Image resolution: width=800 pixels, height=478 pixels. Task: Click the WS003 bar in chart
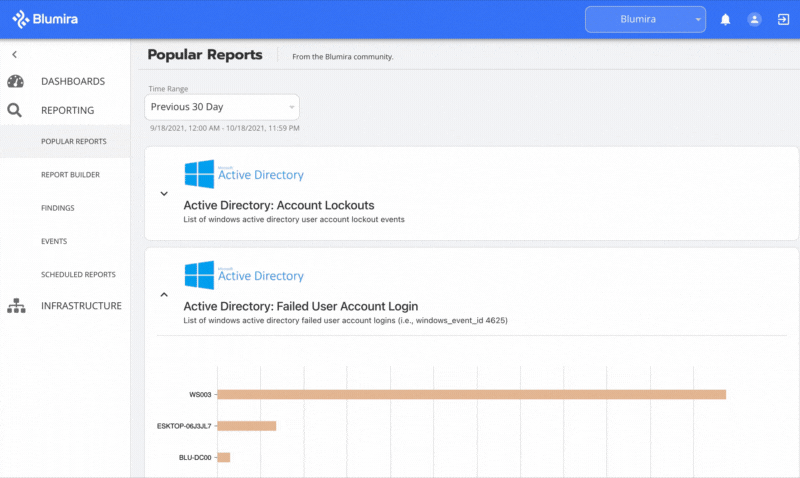pos(471,394)
